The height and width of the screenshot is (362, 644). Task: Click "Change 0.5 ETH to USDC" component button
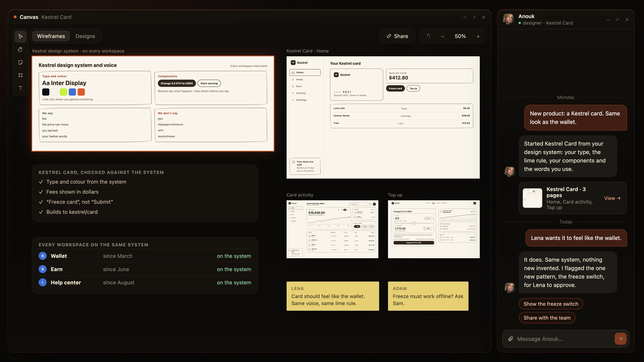tap(177, 83)
